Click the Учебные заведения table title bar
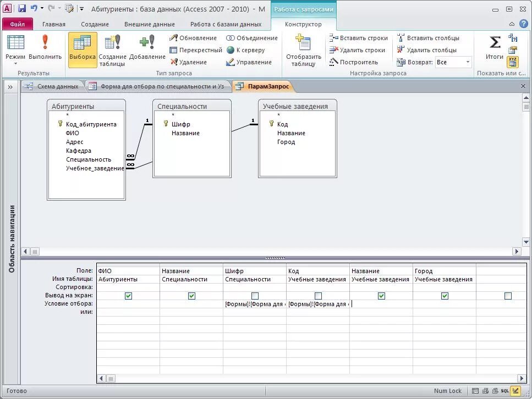This screenshot has width=532, height=399. coord(298,106)
